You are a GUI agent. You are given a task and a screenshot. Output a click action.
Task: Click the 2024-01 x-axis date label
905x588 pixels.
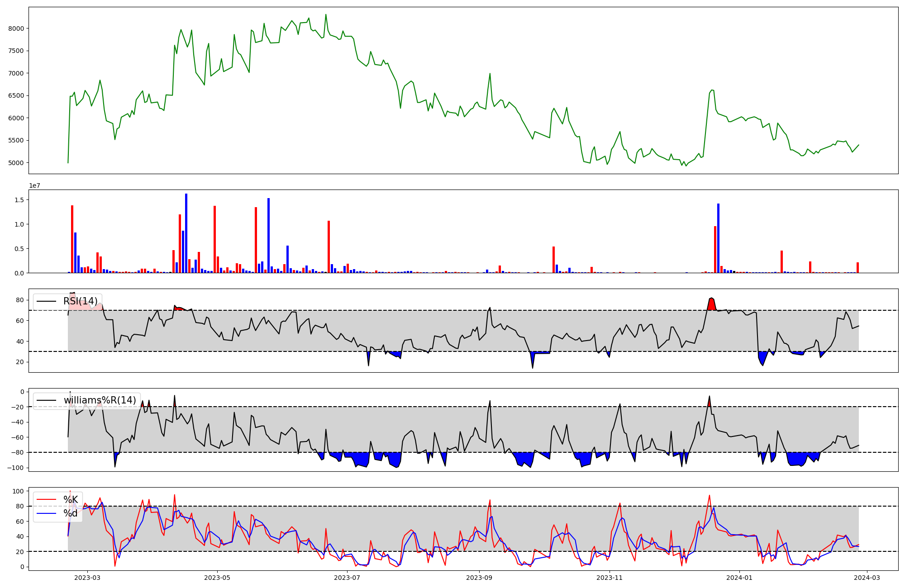click(739, 577)
